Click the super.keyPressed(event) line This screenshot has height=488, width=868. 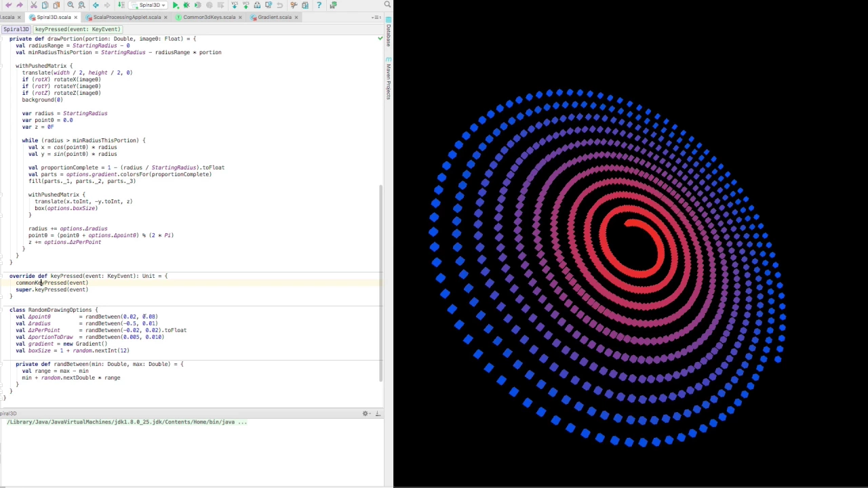click(52, 289)
